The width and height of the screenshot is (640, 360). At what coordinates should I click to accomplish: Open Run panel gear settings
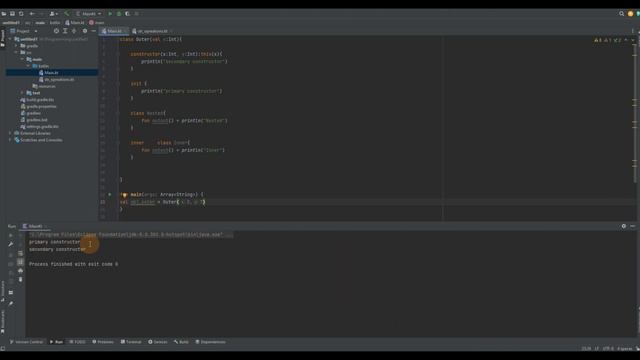click(623, 226)
